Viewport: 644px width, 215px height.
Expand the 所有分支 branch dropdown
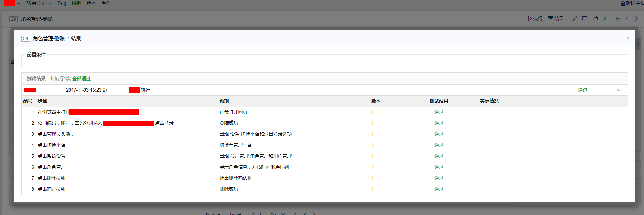[x=38, y=3]
